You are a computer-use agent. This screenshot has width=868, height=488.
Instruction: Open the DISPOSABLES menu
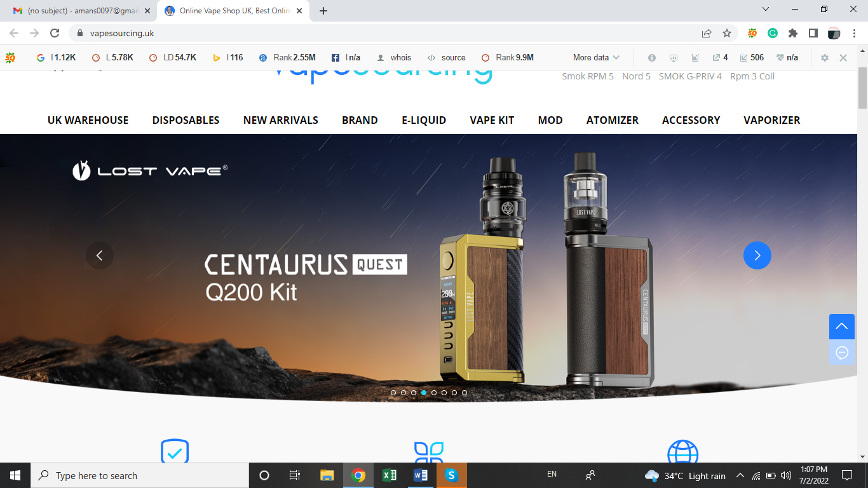click(186, 120)
